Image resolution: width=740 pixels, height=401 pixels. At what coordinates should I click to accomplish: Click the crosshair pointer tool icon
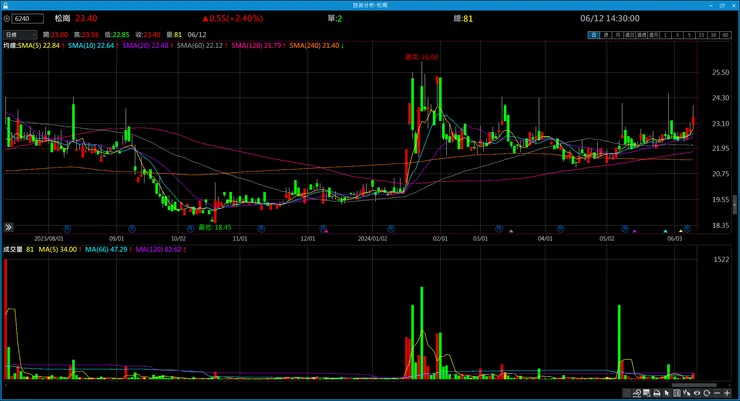point(687,393)
